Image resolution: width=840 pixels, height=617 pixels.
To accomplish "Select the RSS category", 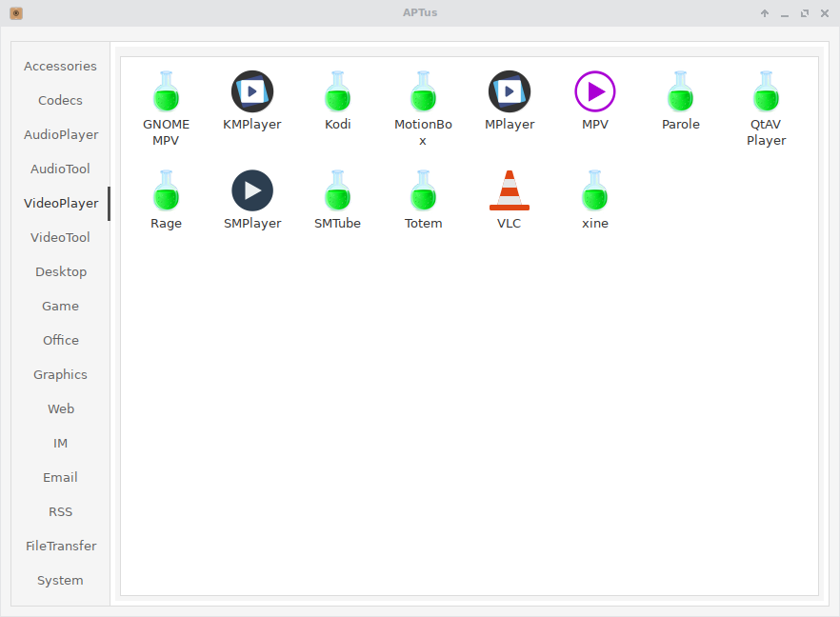I will (x=61, y=511).
